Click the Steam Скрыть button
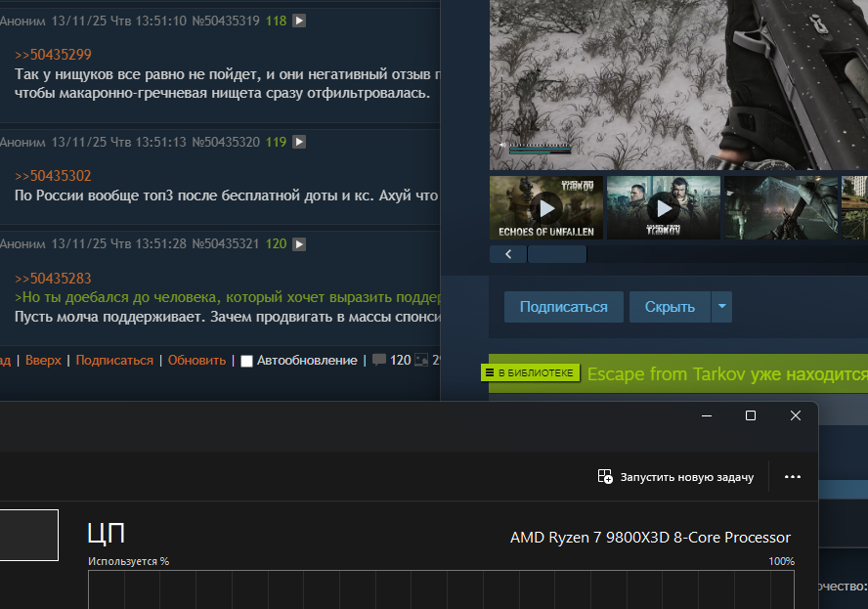This screenshot has height=609, width=868. coord(670,307)
